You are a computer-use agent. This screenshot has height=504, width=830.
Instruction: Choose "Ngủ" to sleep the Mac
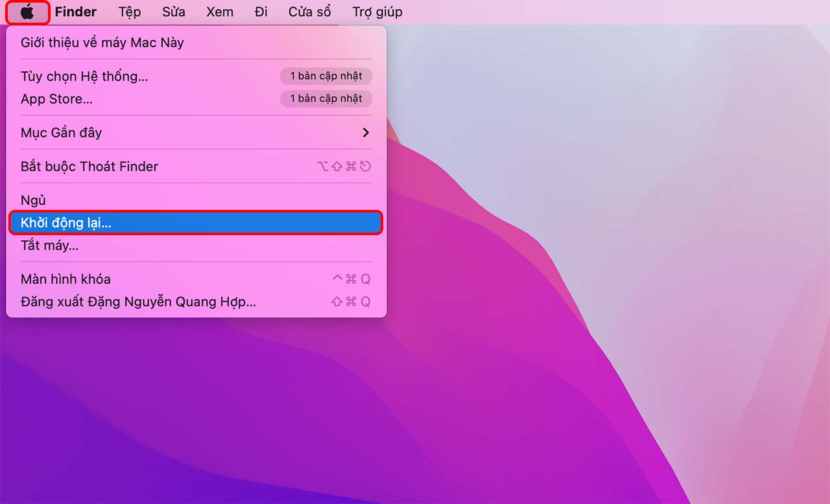point(32,200)
